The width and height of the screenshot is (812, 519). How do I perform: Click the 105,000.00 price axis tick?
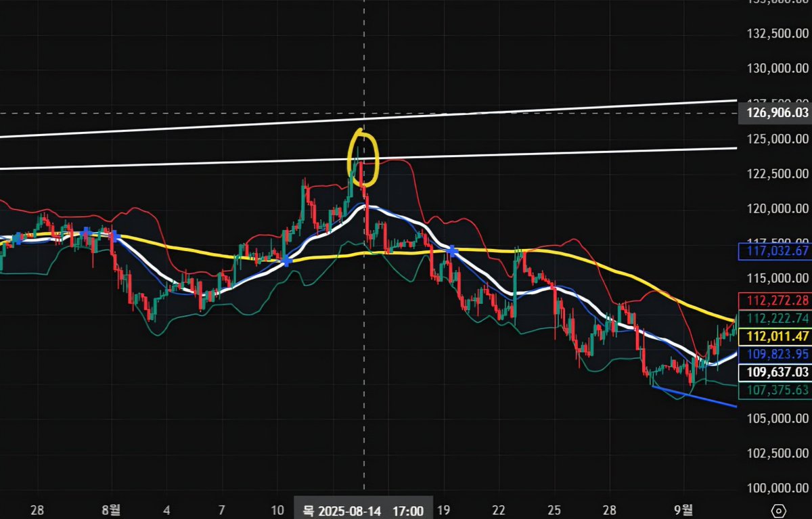point(778,419)
